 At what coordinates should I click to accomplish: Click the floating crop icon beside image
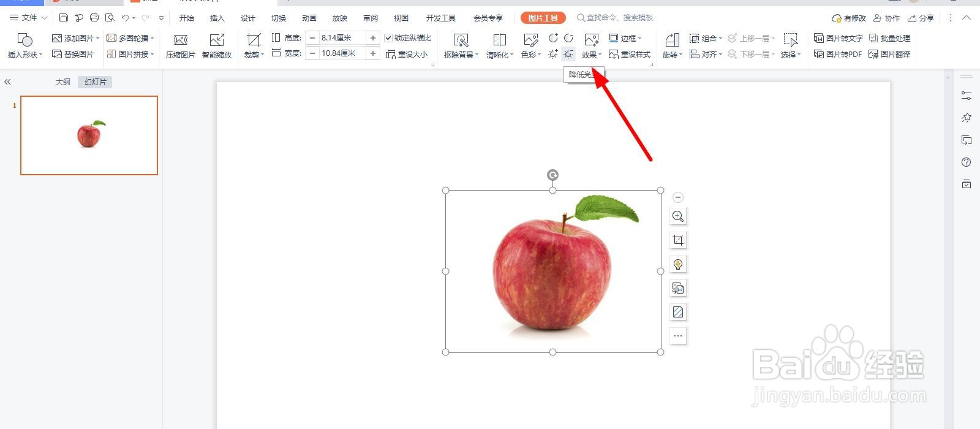tap(678, 240)
